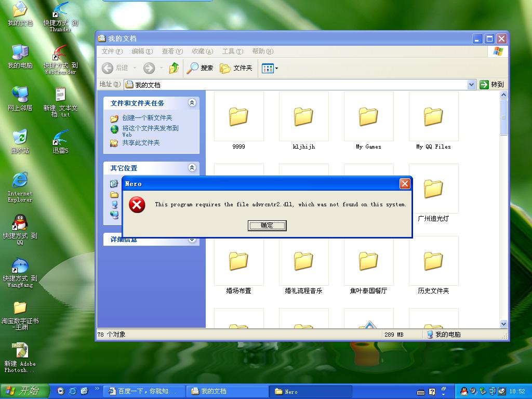
Task: Switch to Nero taskbar button
Action: point(311,391)
